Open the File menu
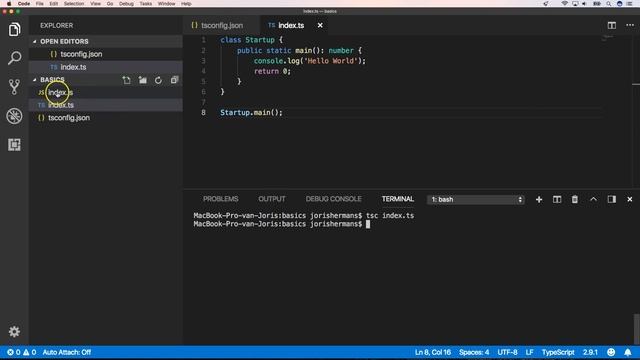Viewport: 640px width, 360px height. 40,4
